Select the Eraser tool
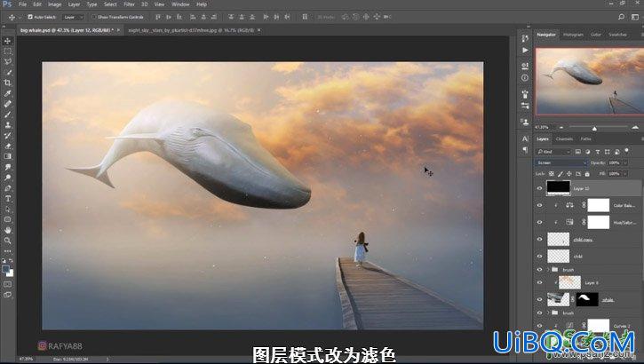The height and width of the screenshot is (364, 644). 7,146
